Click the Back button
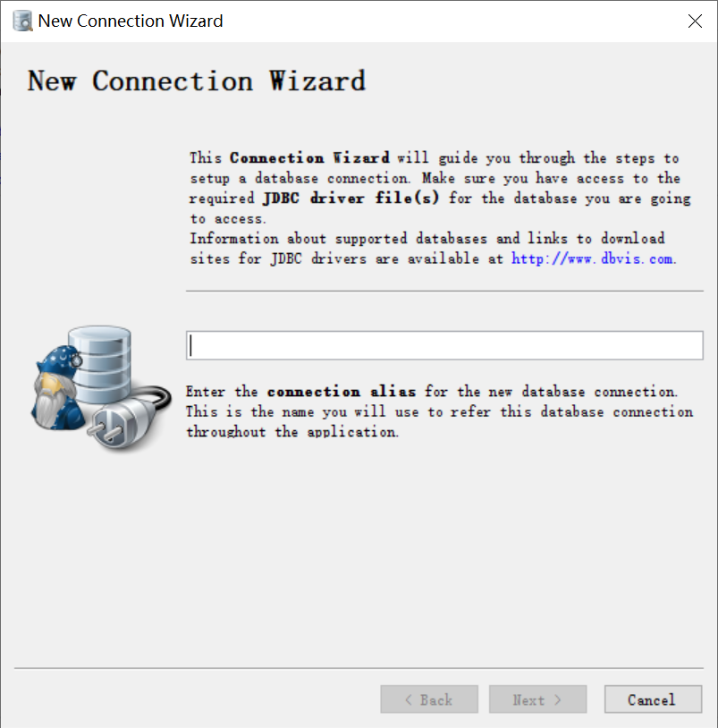Viewport: 718px width, 728px height. point(429,699)
